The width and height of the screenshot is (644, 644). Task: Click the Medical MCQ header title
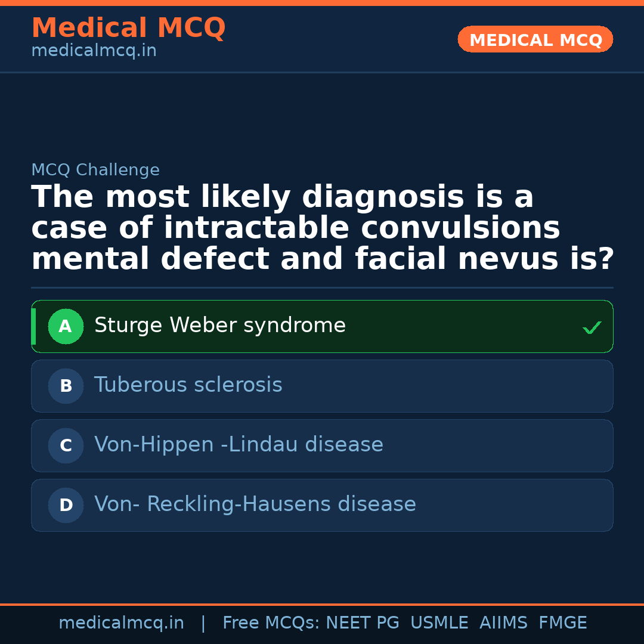(128, 28)
